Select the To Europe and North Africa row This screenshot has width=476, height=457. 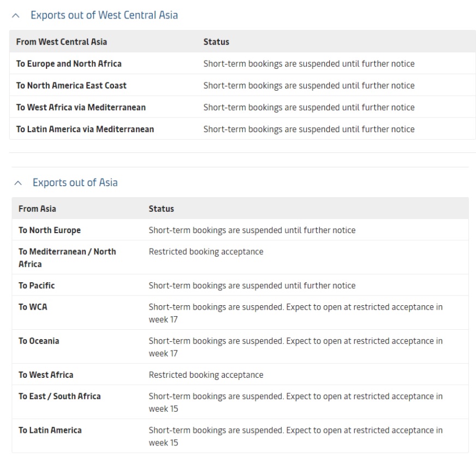click(x=69, y=64)
